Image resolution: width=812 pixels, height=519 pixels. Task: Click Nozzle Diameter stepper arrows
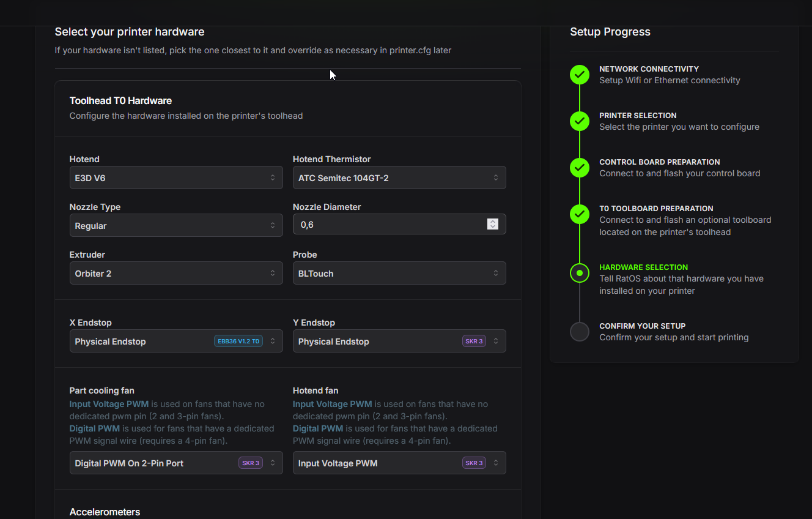coord(493,225)
